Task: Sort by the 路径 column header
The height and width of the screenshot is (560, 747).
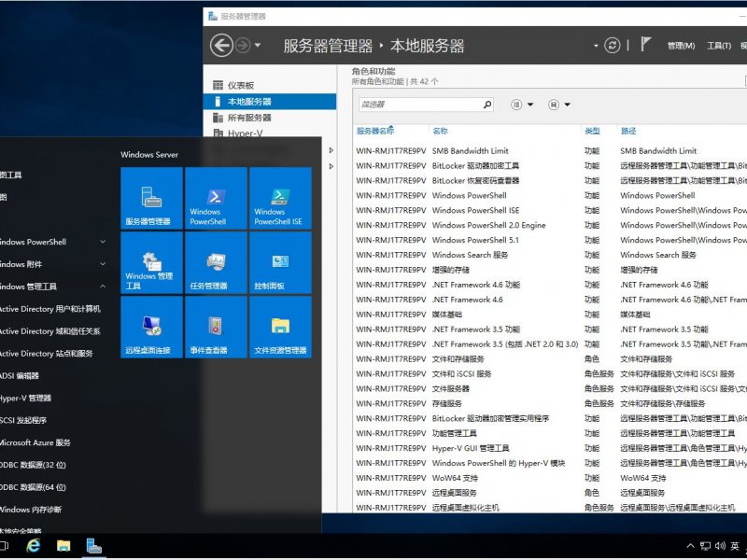Action: [x=628, y=131]
